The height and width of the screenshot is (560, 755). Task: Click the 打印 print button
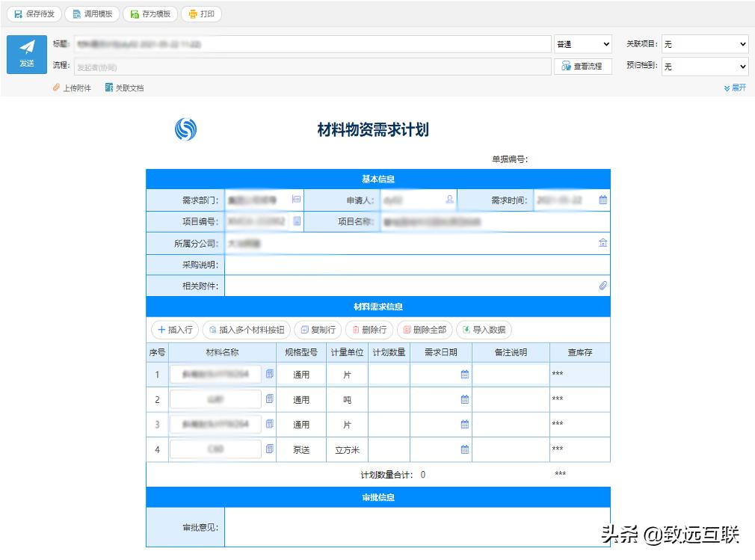point(201,13)
